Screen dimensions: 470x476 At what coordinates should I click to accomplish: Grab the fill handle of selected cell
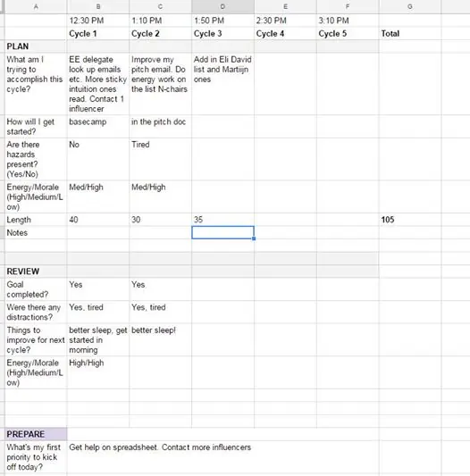coord(254,238)
